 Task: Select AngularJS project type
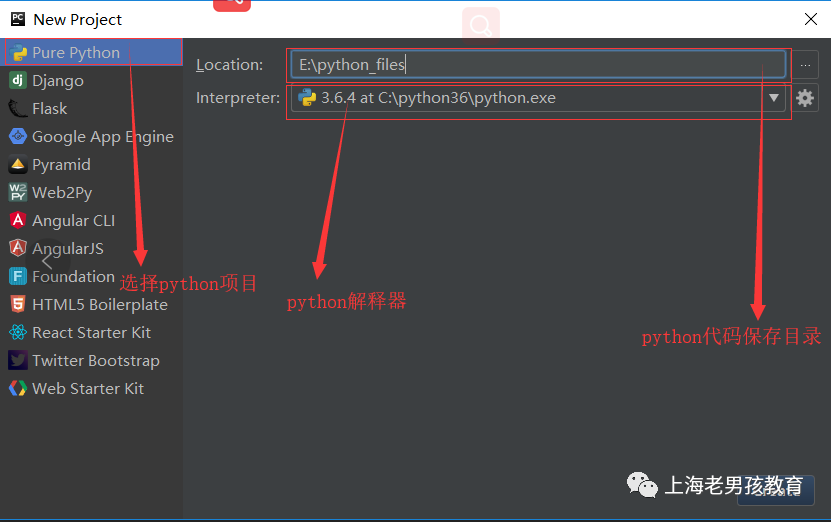pos(92,248)
